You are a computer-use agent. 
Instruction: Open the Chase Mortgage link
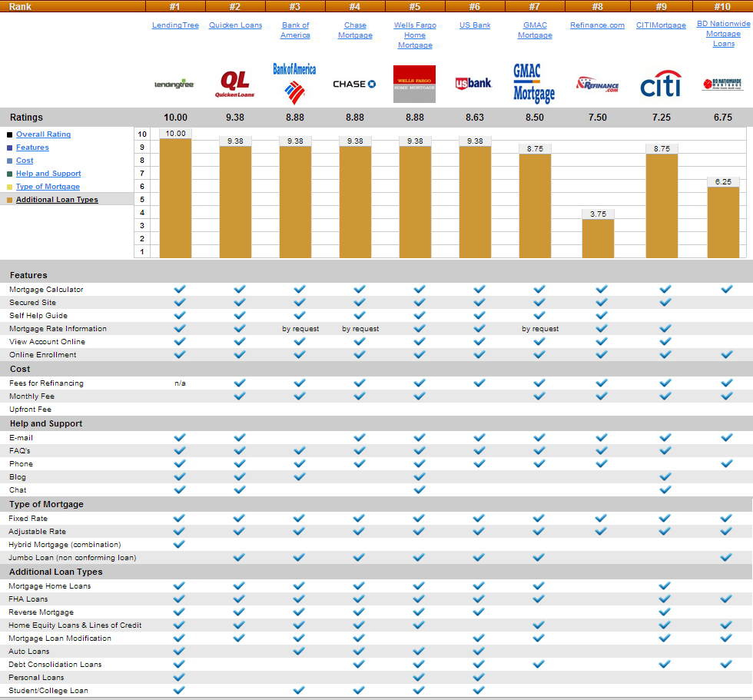(x=355, y=30)
